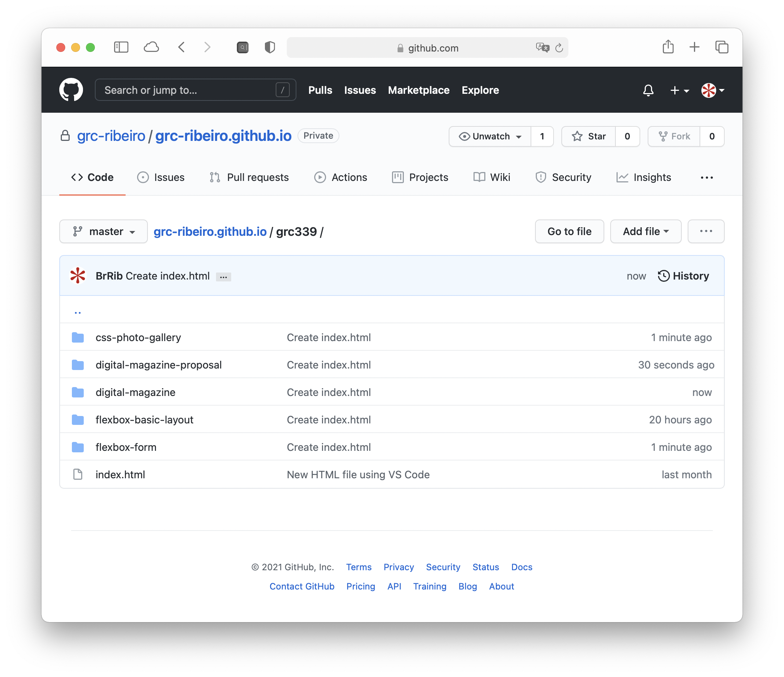Open the grc-ribeiro owner link
This screenshot has height=677, width=784.
(x=111, y=136)
